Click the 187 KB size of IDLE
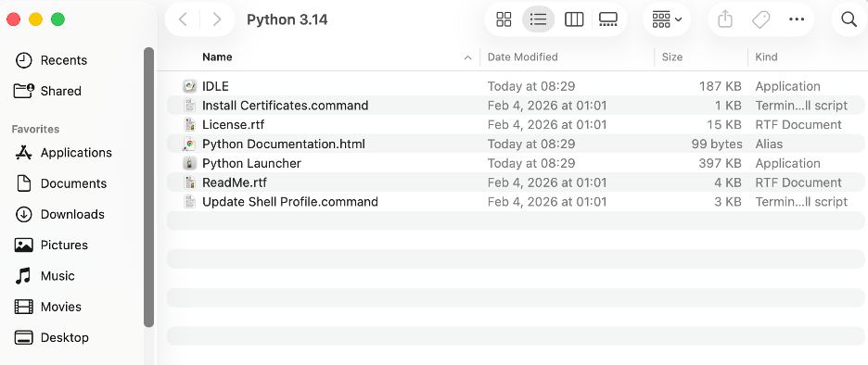 tap(720, 86)
